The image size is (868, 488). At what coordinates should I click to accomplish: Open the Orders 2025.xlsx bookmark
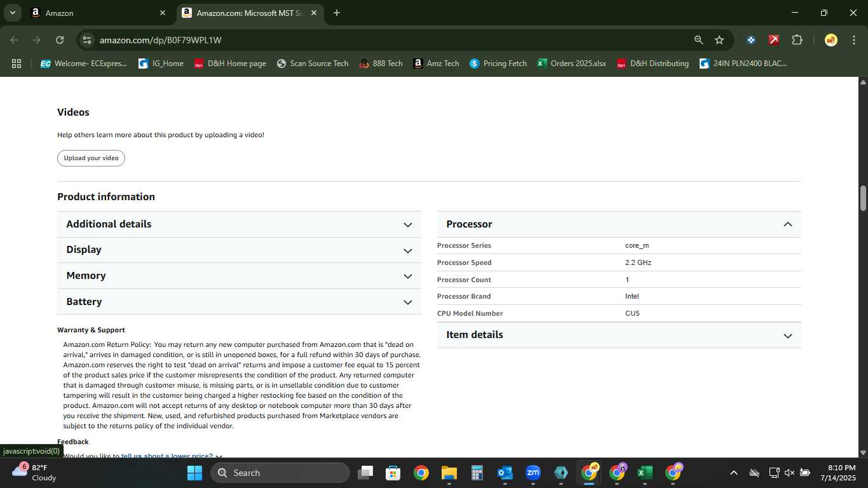click(572, 64)
